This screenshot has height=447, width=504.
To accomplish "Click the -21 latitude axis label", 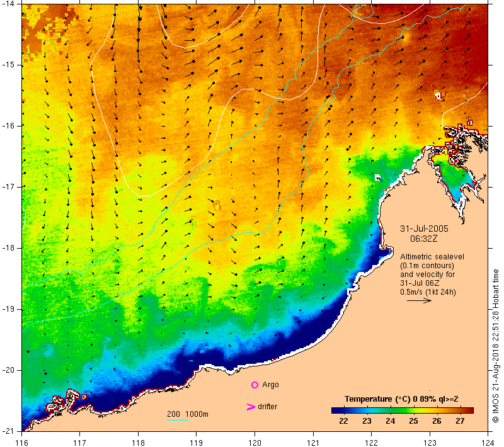I will point(8,431).
